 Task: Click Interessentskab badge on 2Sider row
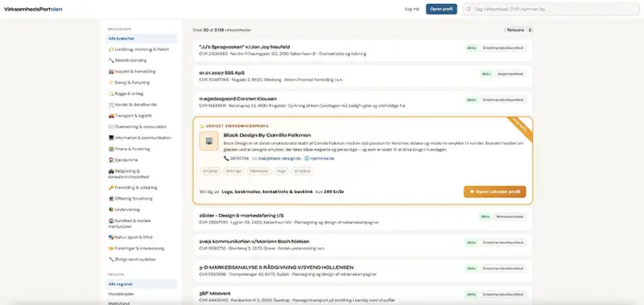tap(510, 216)
